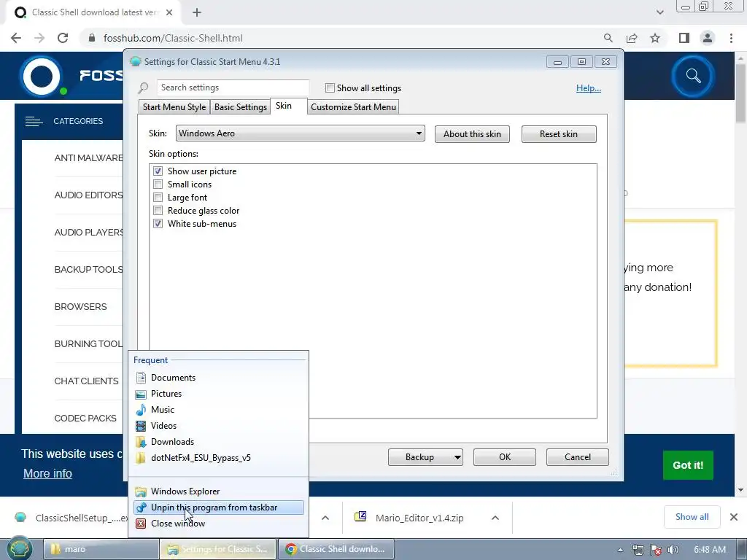Switch to maro taskbar window
This screenshot has width=747, height=560.
point(101,549)
